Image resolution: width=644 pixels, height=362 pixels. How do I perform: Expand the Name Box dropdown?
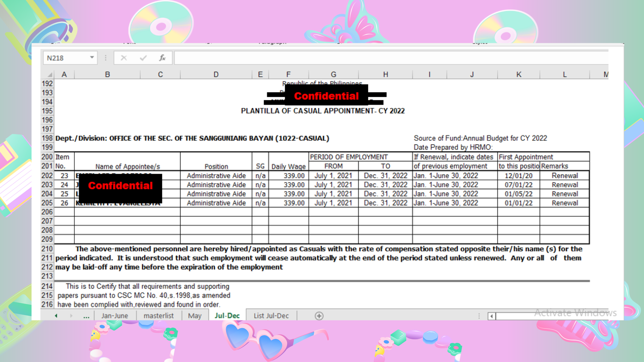pyautogui.click(x=92, y=58)
